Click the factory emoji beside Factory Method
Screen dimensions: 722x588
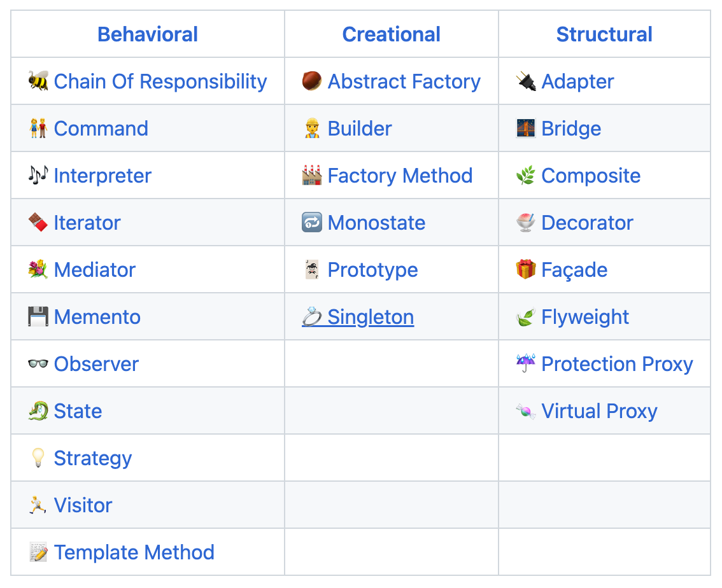[312, 175]
